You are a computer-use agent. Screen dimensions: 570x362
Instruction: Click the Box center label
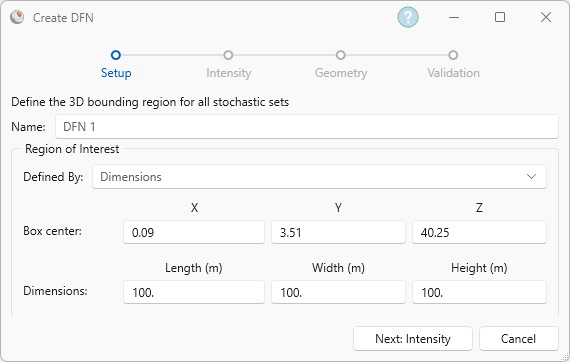[52, 231]
